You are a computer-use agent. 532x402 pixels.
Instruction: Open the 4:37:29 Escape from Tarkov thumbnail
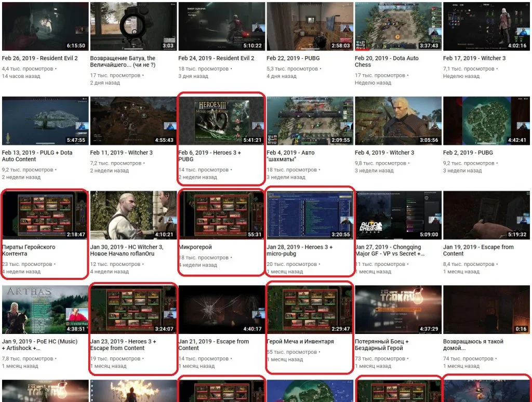pos(398,310)
